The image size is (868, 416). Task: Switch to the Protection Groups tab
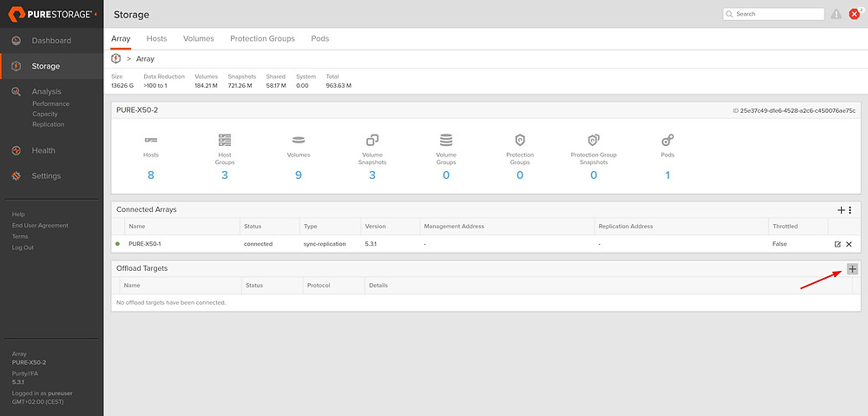click(262, 39)
